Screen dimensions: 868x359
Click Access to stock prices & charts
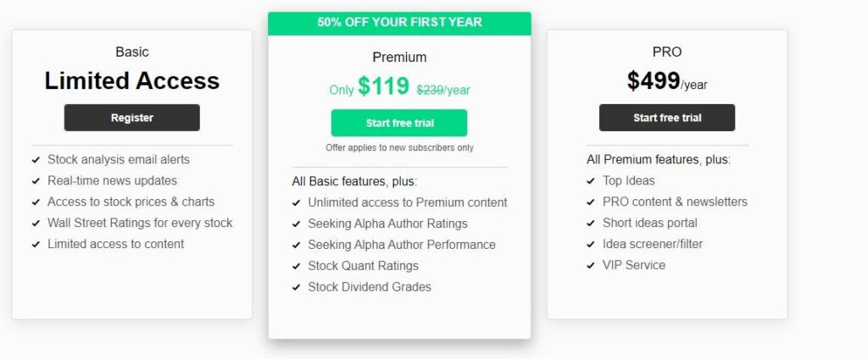pyautogui.click(x=131, y=202)
